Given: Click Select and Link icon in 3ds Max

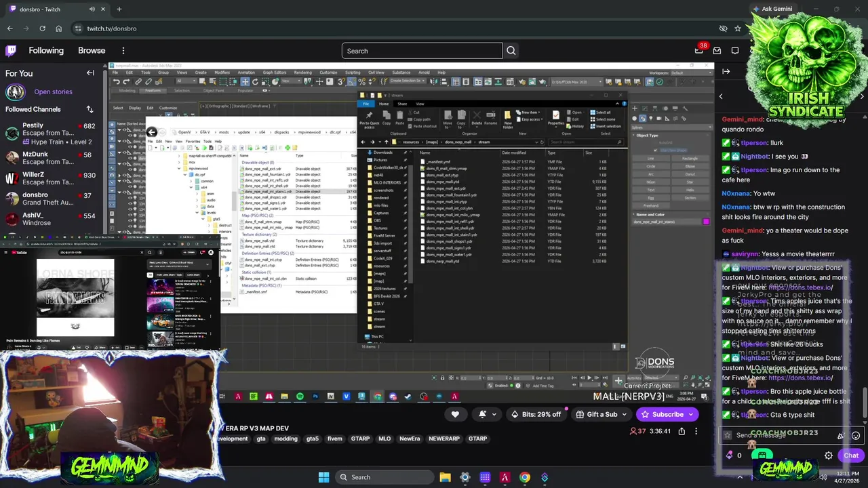Looking at the screenshot, I should coord(138,81).
